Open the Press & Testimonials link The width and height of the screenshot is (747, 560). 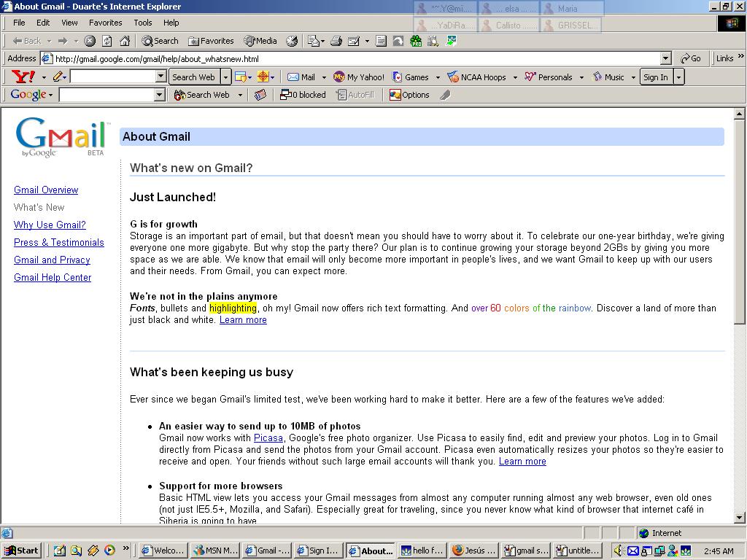(59, 242)
